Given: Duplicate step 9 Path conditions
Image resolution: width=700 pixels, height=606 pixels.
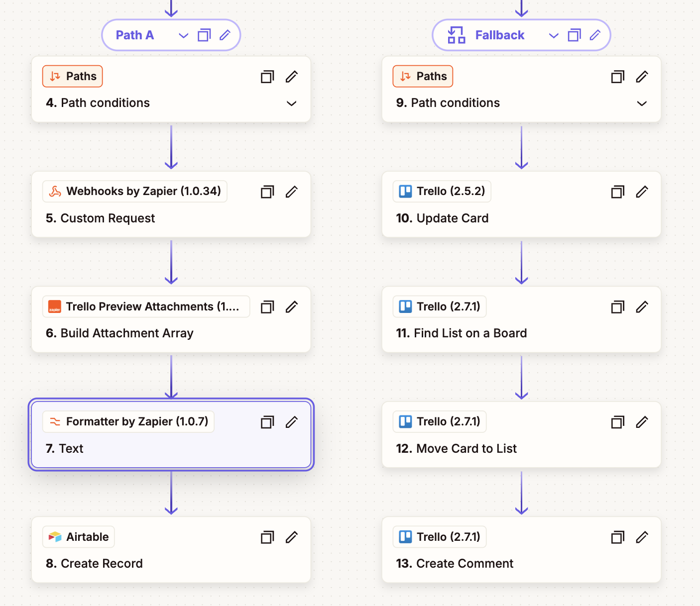Looking at the screenshot, I should (618, 77).
